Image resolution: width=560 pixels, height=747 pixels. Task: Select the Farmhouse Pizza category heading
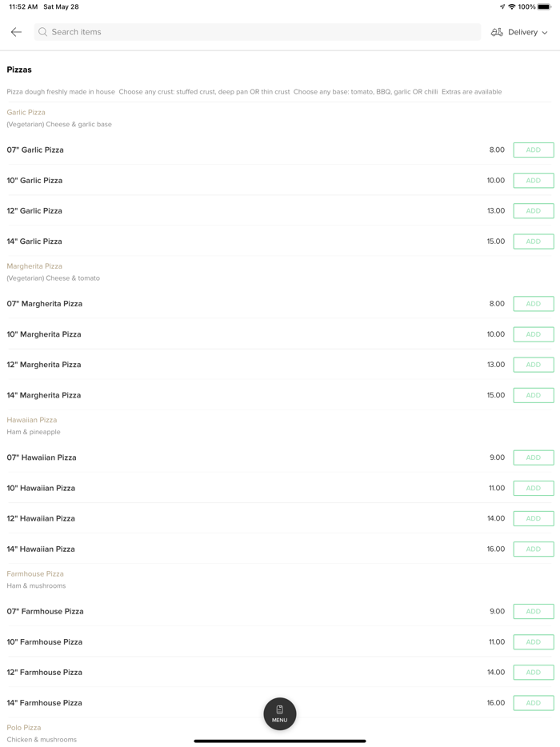coord(35,573)
